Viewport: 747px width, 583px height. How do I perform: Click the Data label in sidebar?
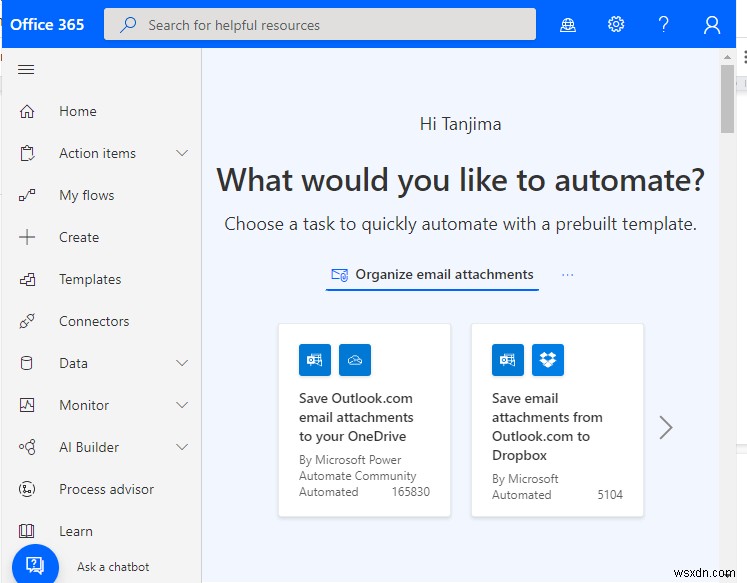(x=73, y=363)
